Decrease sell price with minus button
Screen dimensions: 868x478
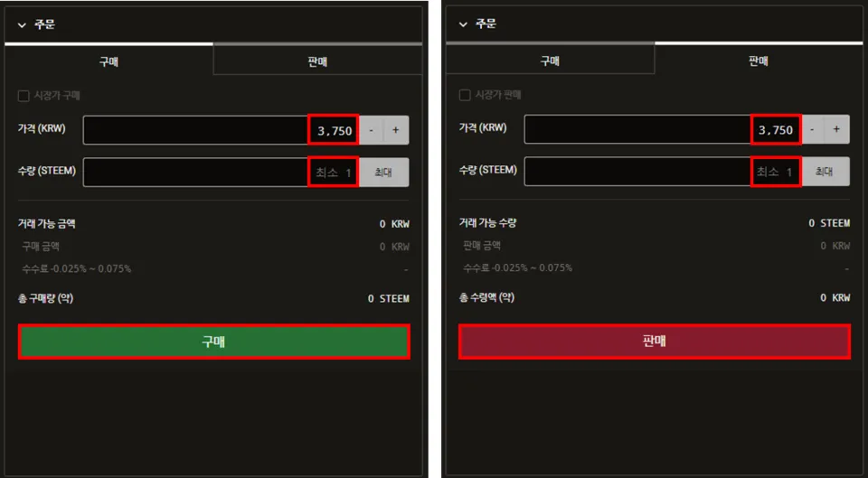click(x=812, y=129)
